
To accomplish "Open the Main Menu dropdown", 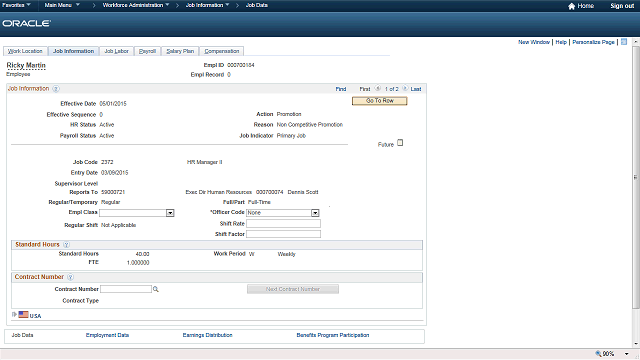I will coord(62,5).
